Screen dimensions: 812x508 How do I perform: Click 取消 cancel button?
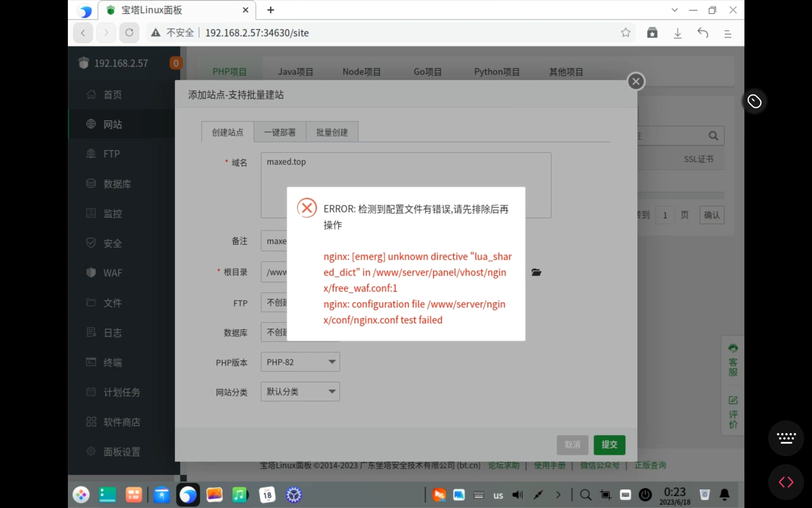(x=573, y=445)
